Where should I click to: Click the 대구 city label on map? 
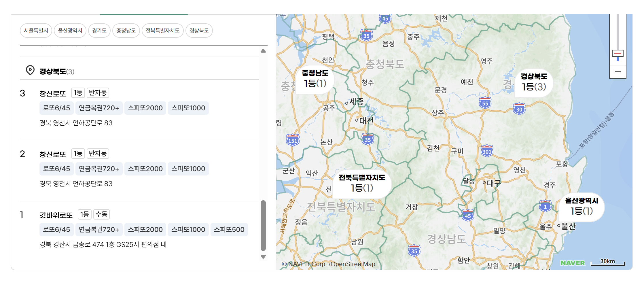point(494,183)
